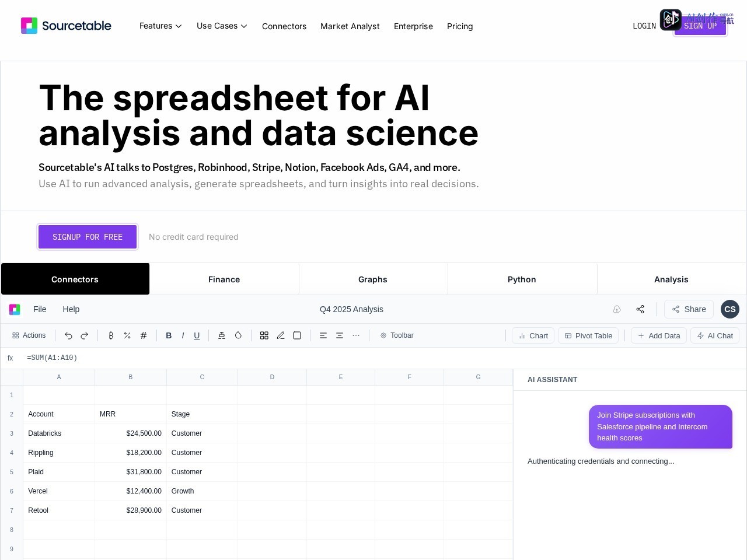Open the File menu
The image size is (747, 560).
click(x=40, y=309)
